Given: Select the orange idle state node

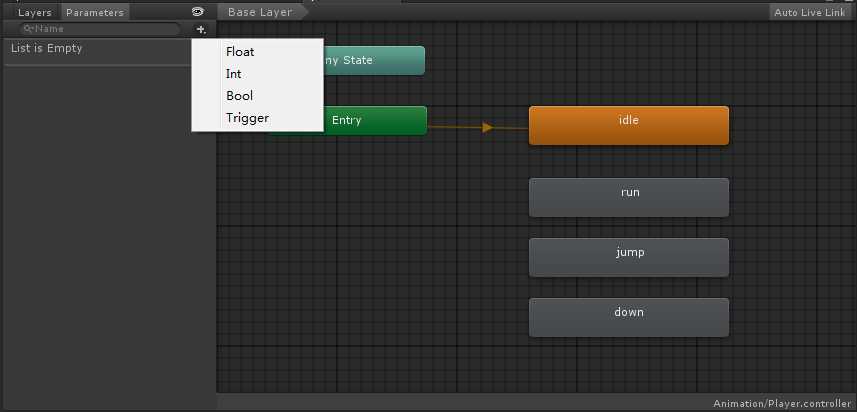Looking at the screenshot, I should 629,125.
